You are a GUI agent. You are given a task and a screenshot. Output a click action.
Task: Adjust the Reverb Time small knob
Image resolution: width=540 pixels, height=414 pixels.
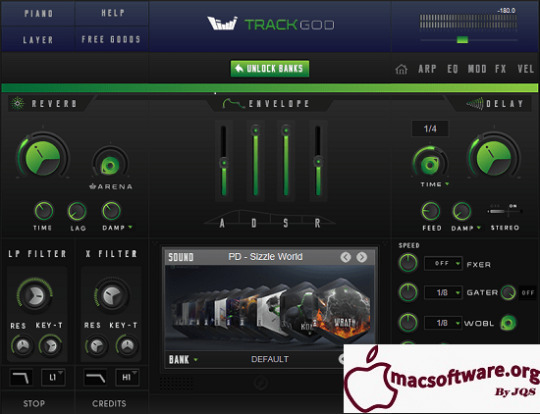(43, 211)
